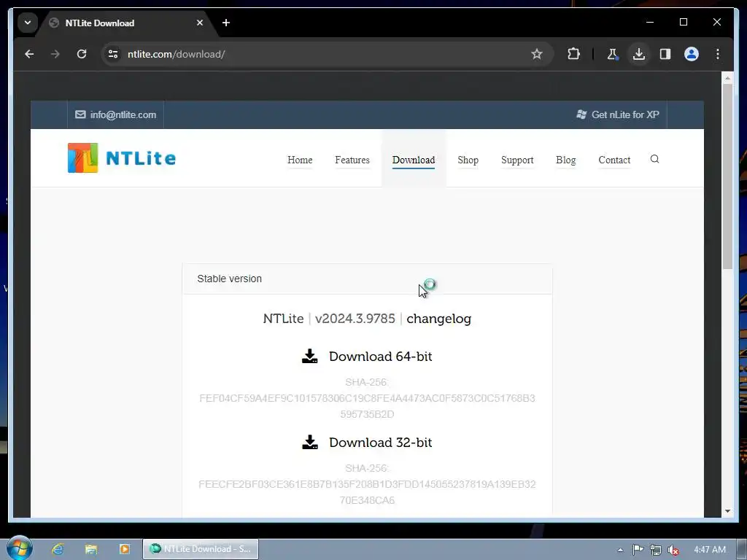The image size is (747, 560).
Task: Open Action Center flag tray icon
Action: (638, 550)
